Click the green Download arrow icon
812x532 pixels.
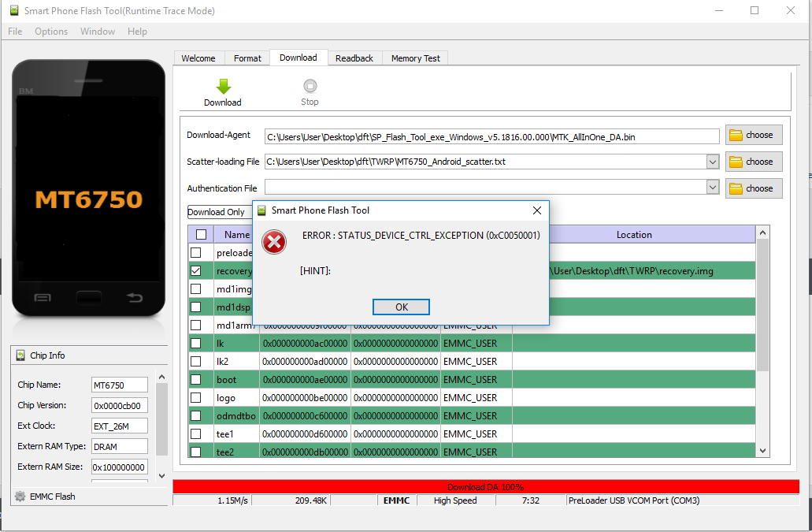tap(223, 86)
